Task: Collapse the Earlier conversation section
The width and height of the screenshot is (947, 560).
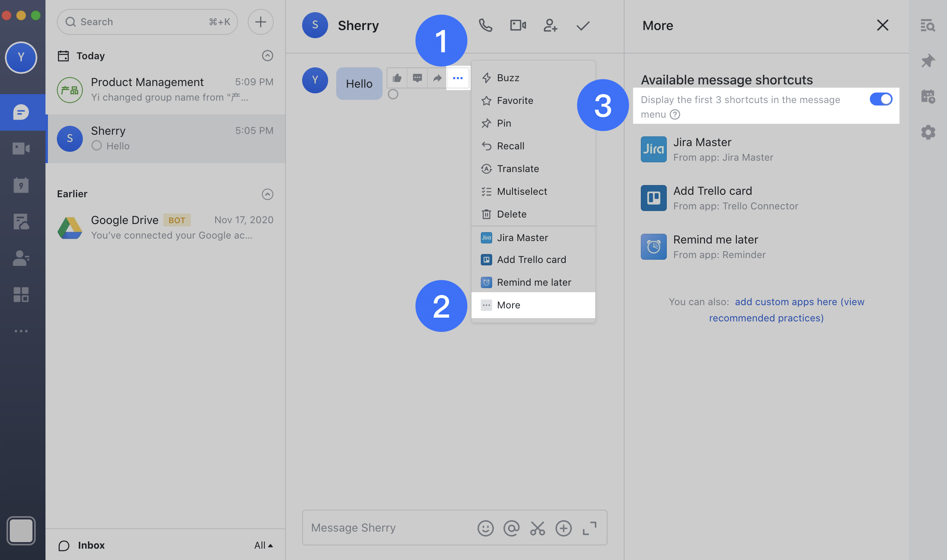Action: (267, 194)
